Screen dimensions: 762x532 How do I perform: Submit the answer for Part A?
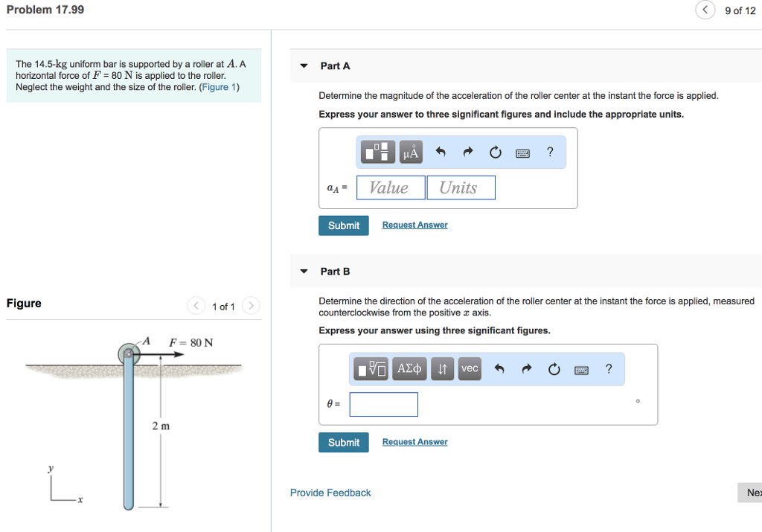343,225
